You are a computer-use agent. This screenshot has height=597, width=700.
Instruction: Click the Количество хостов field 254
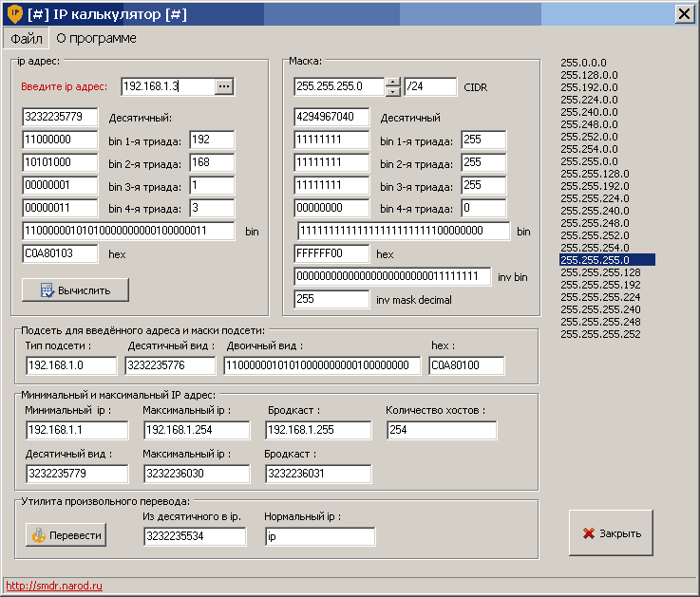coord(442,430)
